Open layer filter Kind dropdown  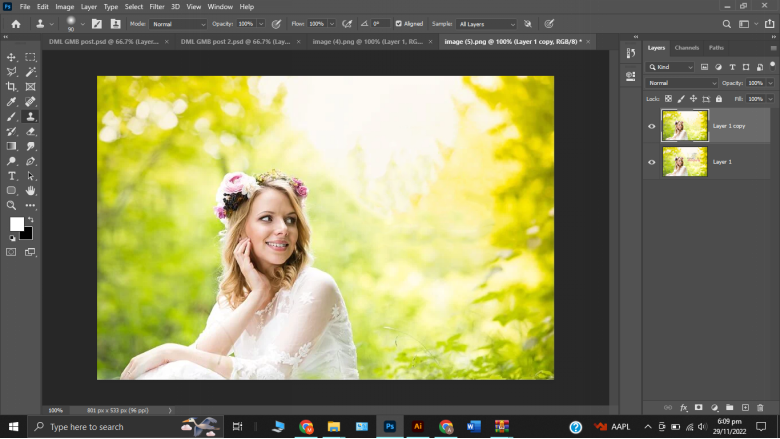coord(671,67)
